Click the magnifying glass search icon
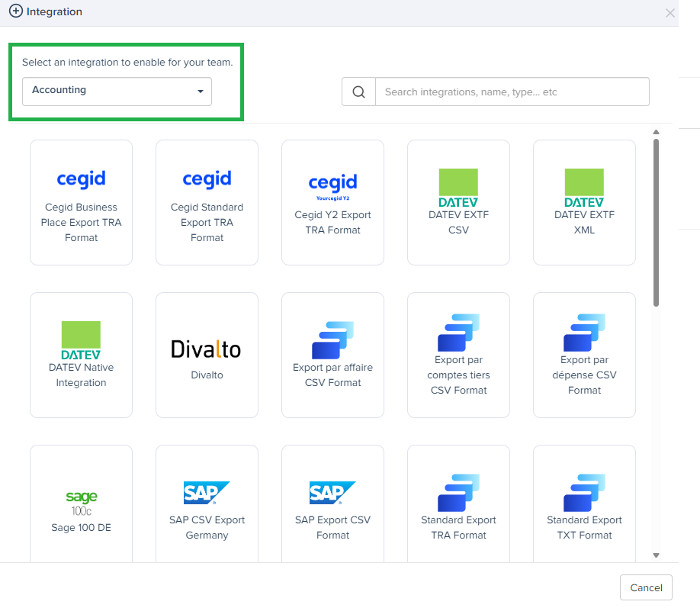Image resolution: width=700 pixels, height=608 pixels. 358,92
